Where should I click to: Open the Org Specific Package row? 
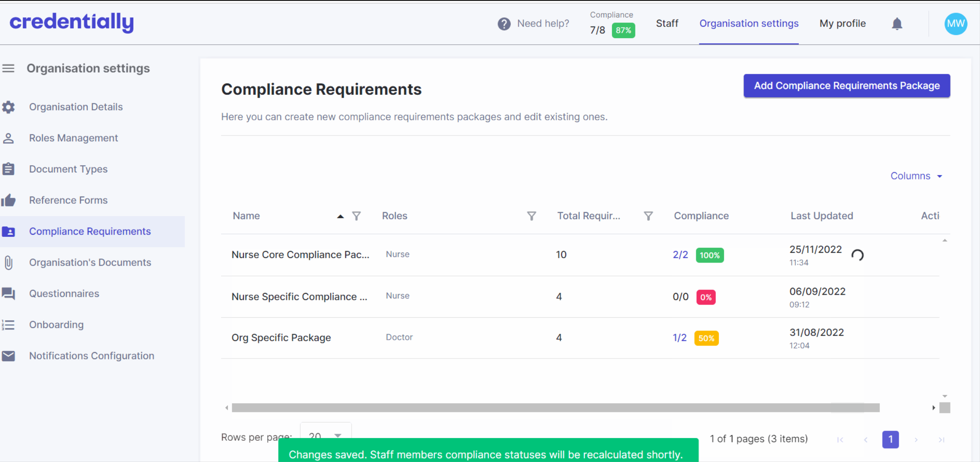coord(580,338)
